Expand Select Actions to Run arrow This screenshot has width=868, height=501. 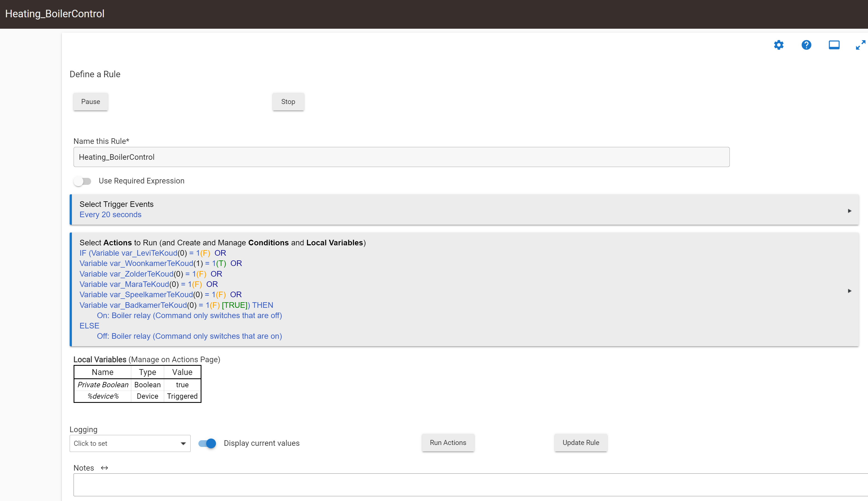tap(849, 291)
